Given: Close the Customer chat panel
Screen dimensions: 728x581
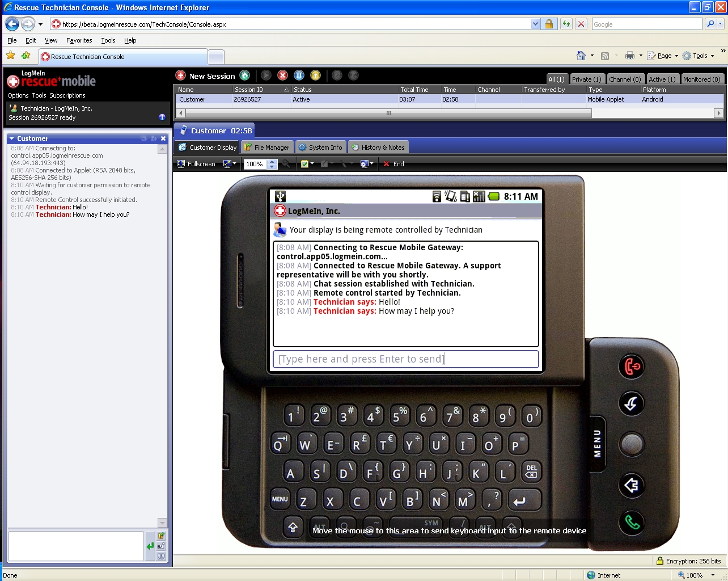Looking at the screenshot, I should pyautogui.click(x=163, y=138).
